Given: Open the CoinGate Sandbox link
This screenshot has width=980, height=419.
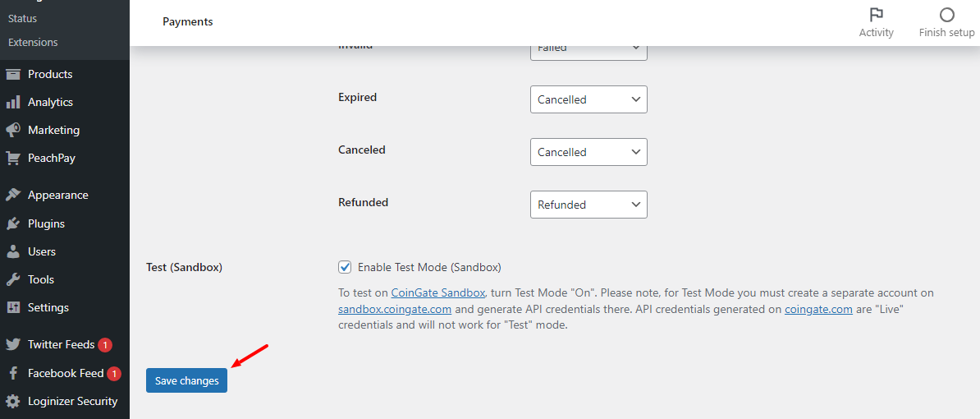Looking at the screenshot, I should click(x=438, y=292).
